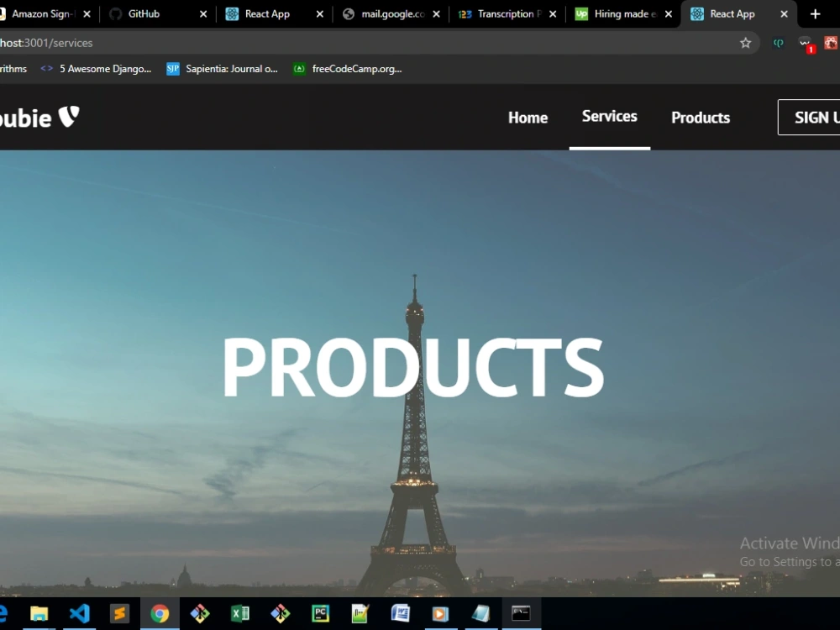This screenshot has width=840, height=630.
Task: Launch Visual Studio Code from taskbar
Action: pyautogui.click(x=79, y=613)
